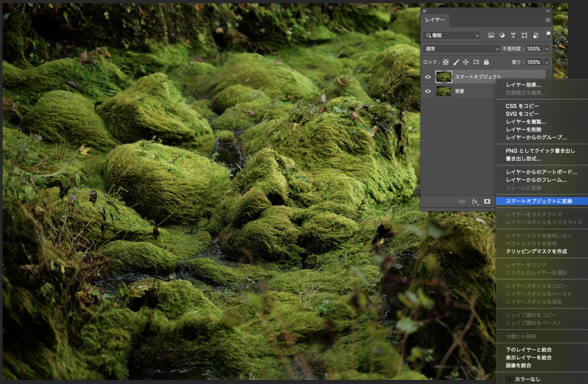Collapse the panel with double-arrow icon
588x384 pixels.
tap(548, 11)
